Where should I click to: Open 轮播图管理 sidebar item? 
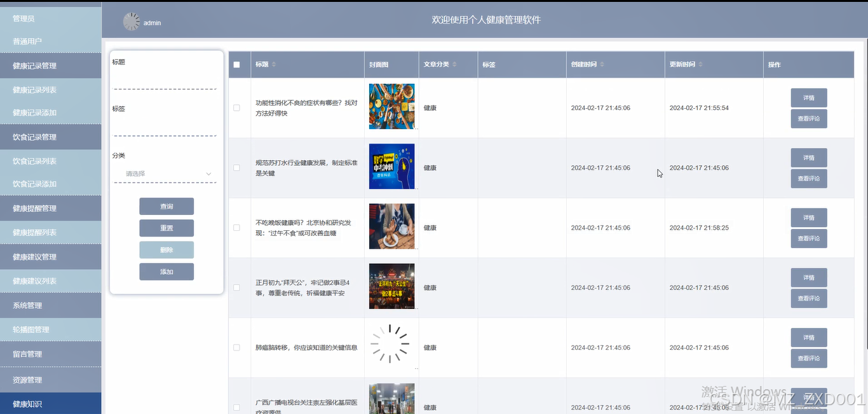[51, 329]
